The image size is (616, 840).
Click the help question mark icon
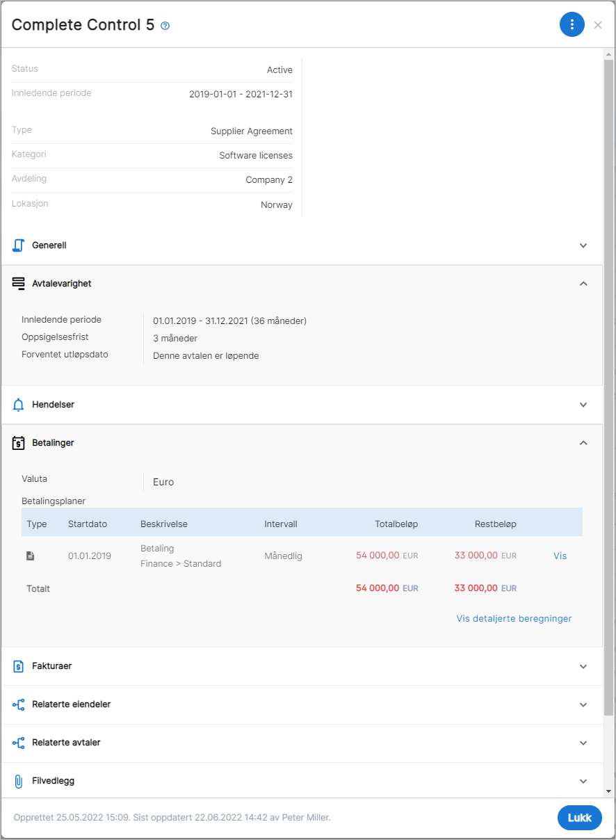point(165,26)
